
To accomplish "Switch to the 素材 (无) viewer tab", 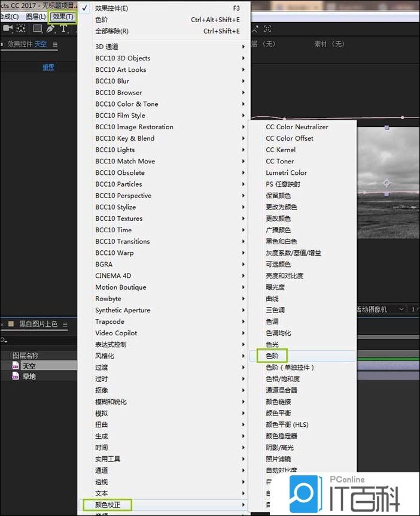I will tap(329, 44).
